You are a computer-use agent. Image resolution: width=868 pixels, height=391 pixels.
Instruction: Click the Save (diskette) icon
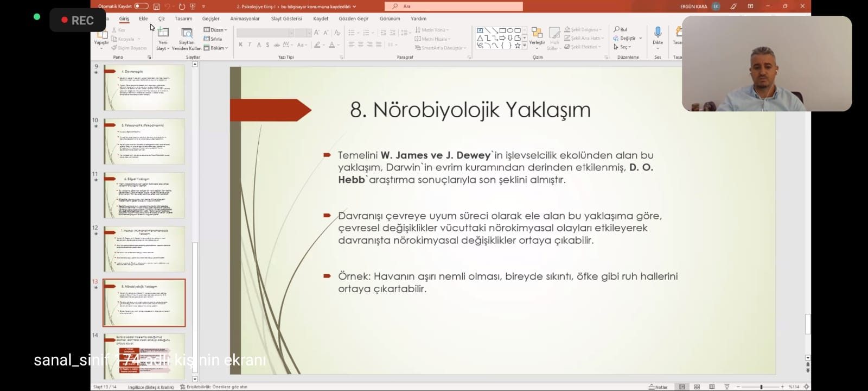[x=156, y=6]
